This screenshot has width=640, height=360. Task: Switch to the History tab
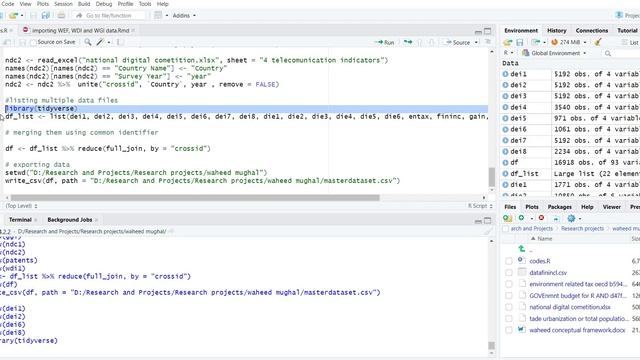click(556, 31)
